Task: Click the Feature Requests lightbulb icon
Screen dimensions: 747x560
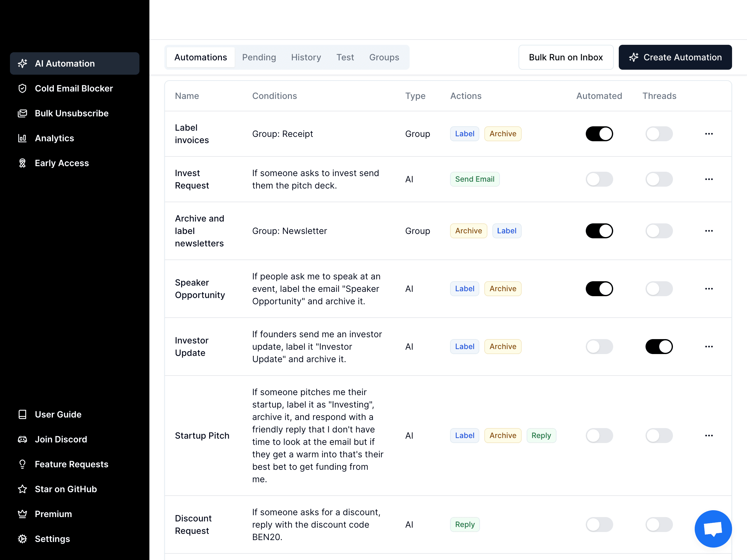Action: [22, 464]
